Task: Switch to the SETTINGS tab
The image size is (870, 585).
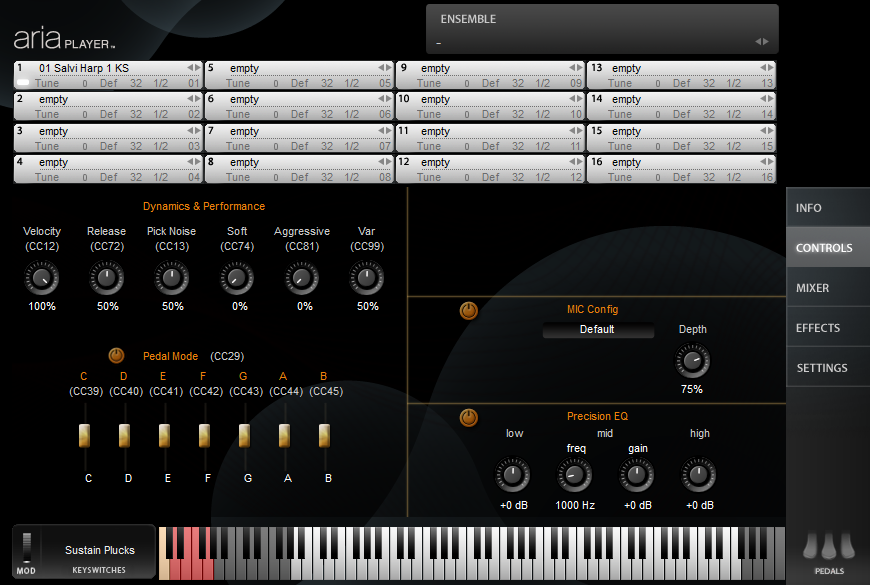Action: click(828, 367)
